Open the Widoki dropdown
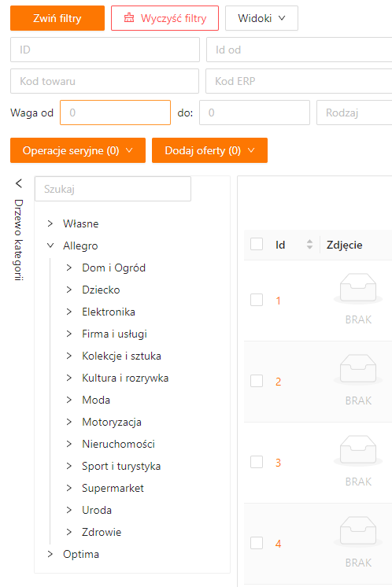The height and width of the screenshot is (587, 392). [261, 18]
